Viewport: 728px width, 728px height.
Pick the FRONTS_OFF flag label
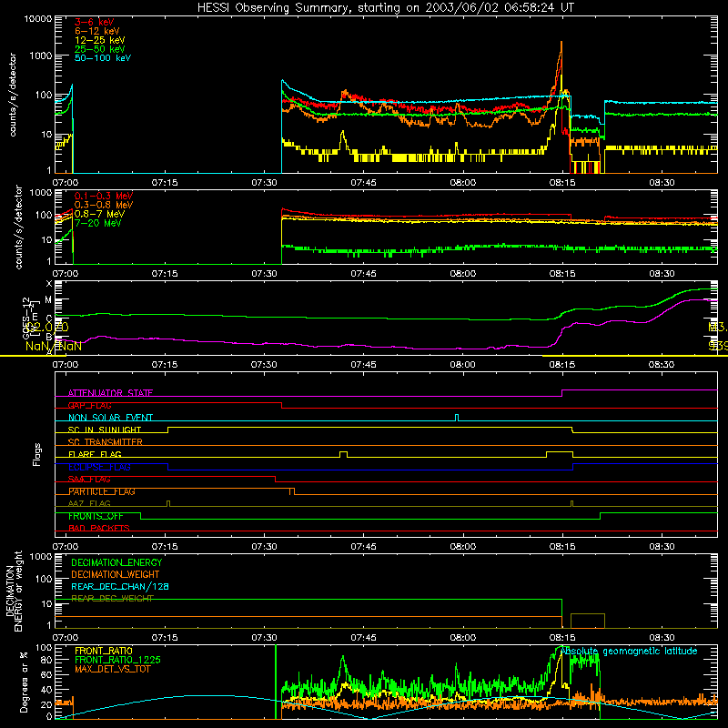click(x=96, y=516)
